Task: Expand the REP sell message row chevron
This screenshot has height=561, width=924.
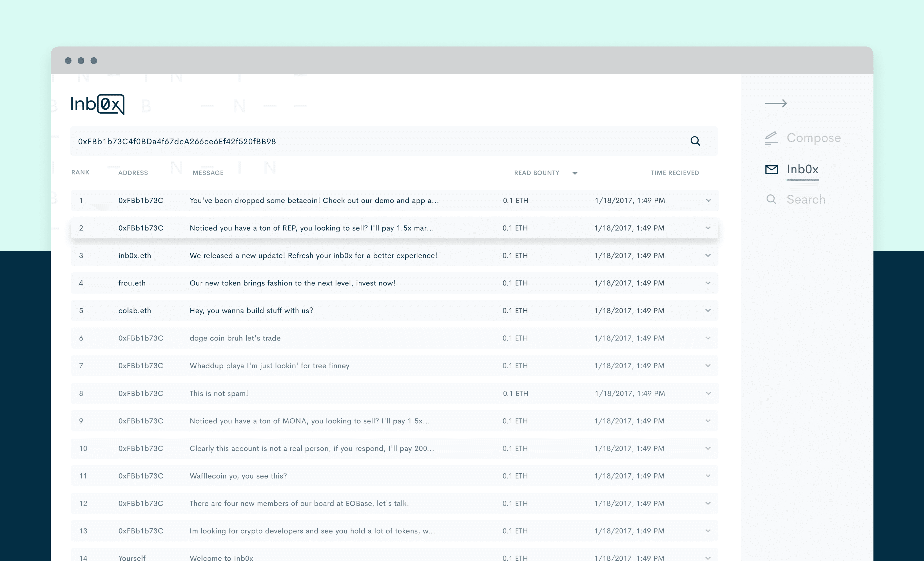Action: (708, 228)
